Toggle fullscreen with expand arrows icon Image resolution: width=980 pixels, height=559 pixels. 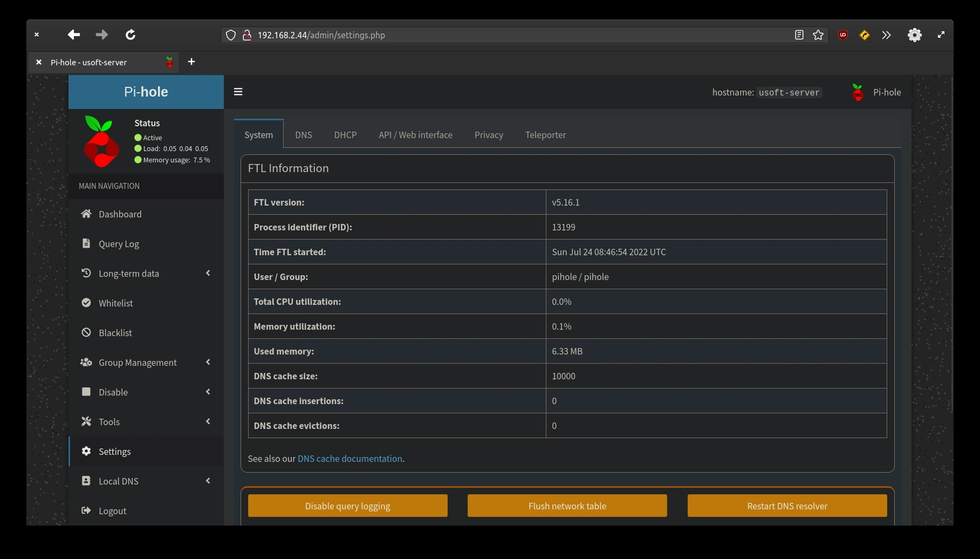[941, 35]
